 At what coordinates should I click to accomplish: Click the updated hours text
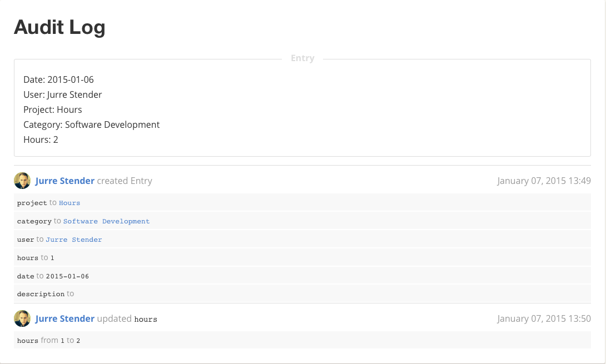127,319
